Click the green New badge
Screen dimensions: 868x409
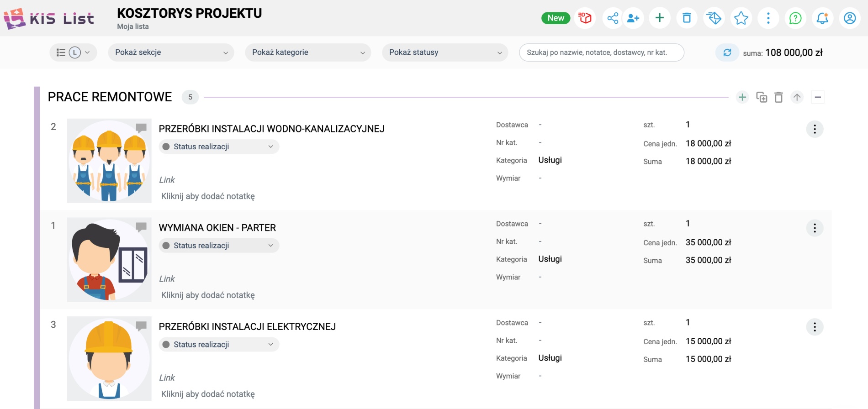tap(556, 18)
